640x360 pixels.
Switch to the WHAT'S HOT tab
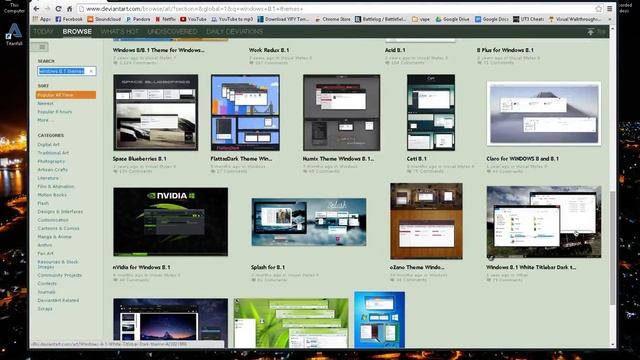119,31
